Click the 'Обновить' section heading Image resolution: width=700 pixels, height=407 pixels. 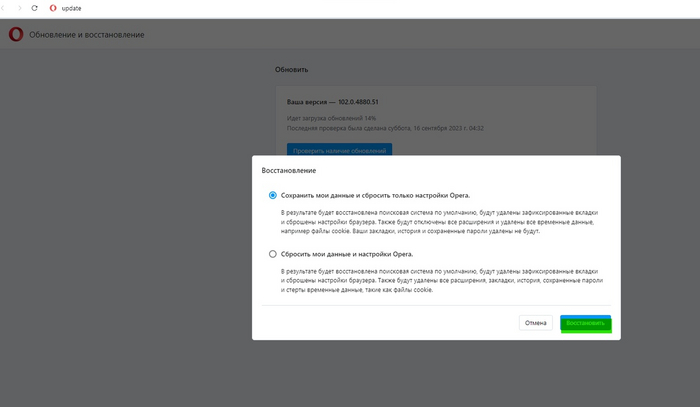292,70
